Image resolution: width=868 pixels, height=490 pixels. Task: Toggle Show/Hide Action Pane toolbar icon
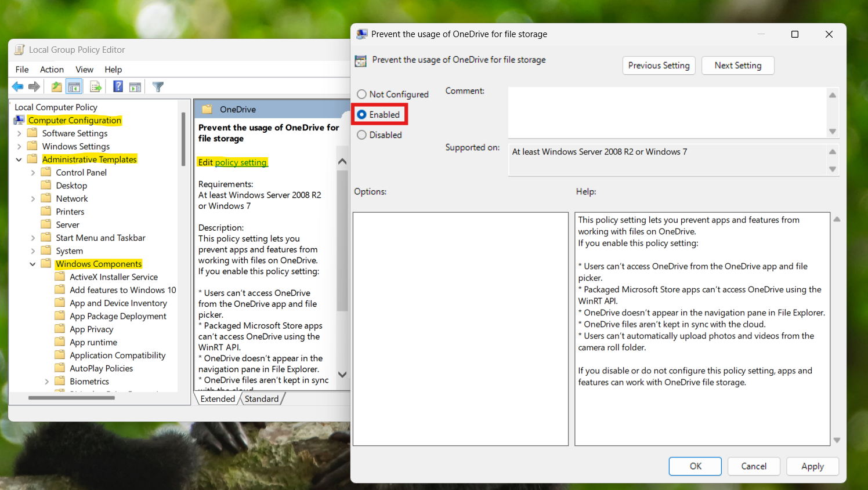135,87
